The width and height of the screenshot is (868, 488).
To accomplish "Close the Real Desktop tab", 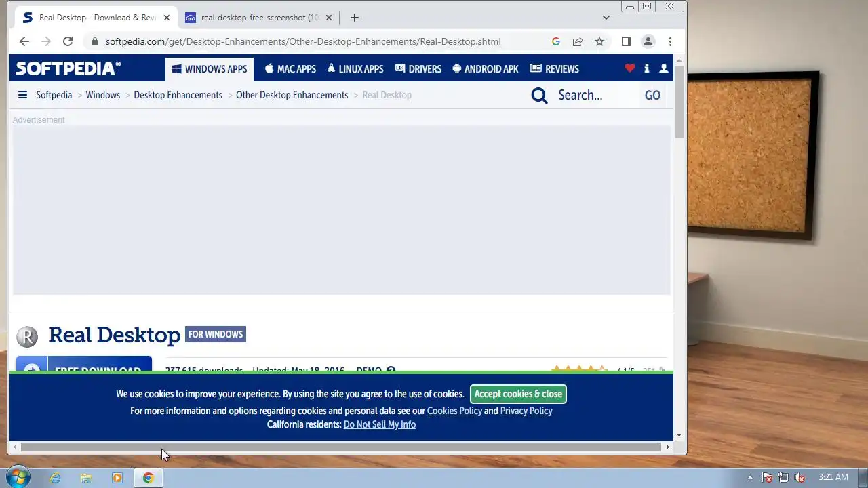I will coord(166,18).
